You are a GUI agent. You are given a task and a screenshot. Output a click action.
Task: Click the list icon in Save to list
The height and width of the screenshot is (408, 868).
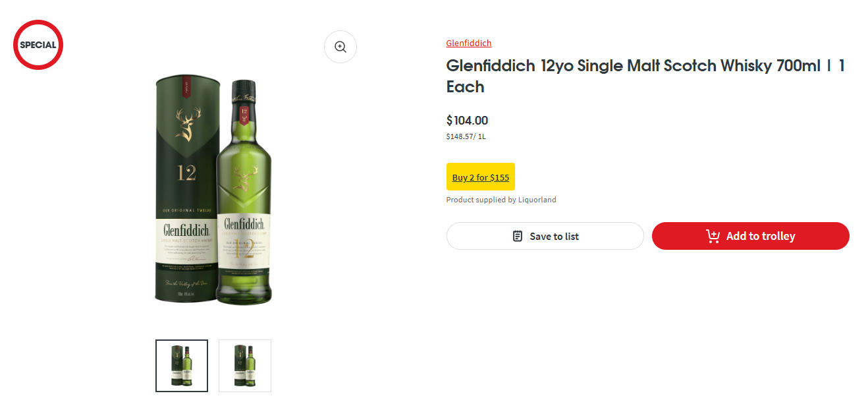(518, 236)
